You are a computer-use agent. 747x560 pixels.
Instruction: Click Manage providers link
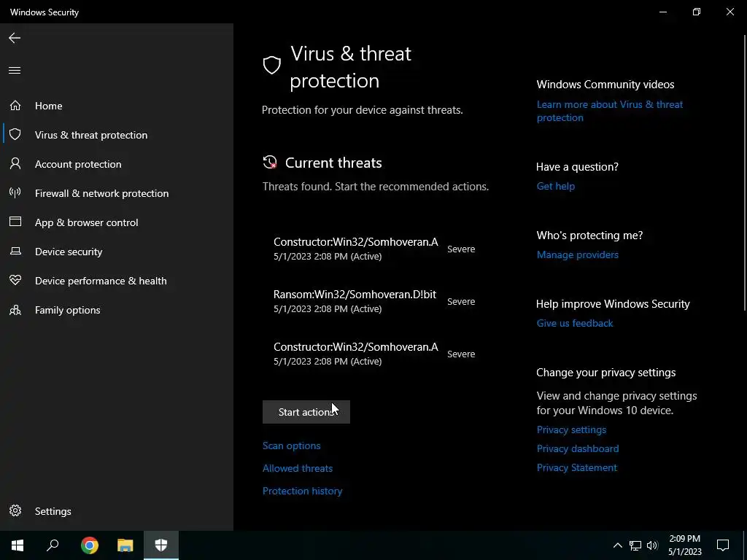578,254
